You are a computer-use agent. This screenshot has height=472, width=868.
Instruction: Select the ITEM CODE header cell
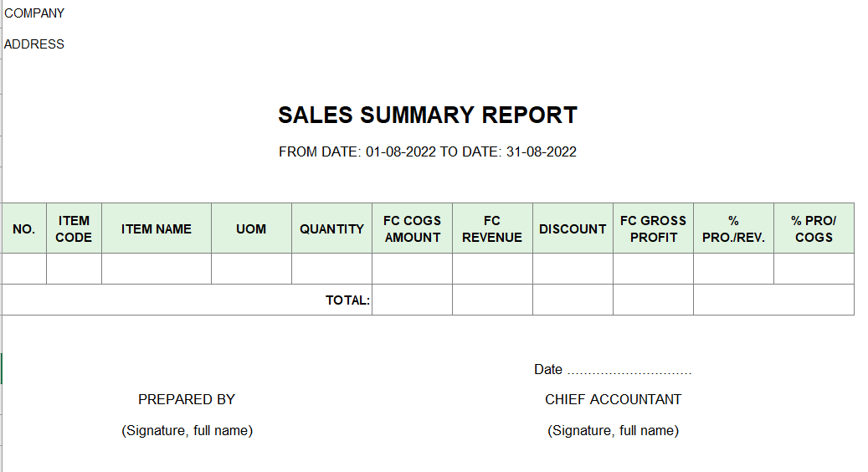coord(74,228)
